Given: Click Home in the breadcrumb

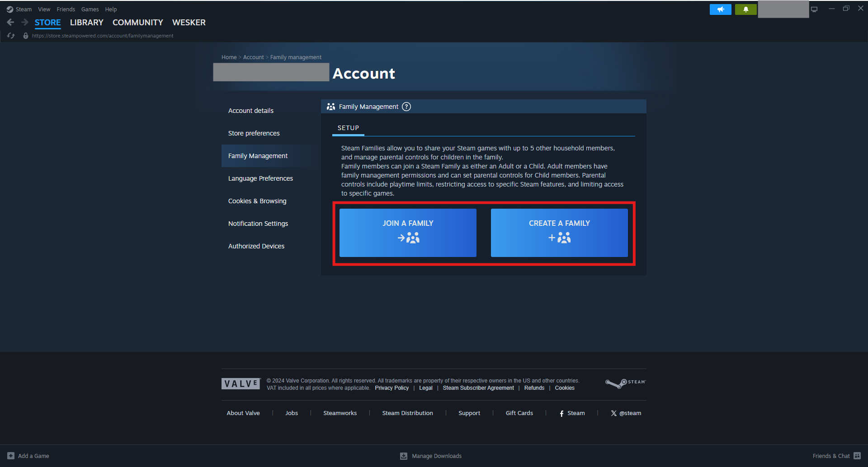Looking at the screenshot, I should [x=229, y=57].
